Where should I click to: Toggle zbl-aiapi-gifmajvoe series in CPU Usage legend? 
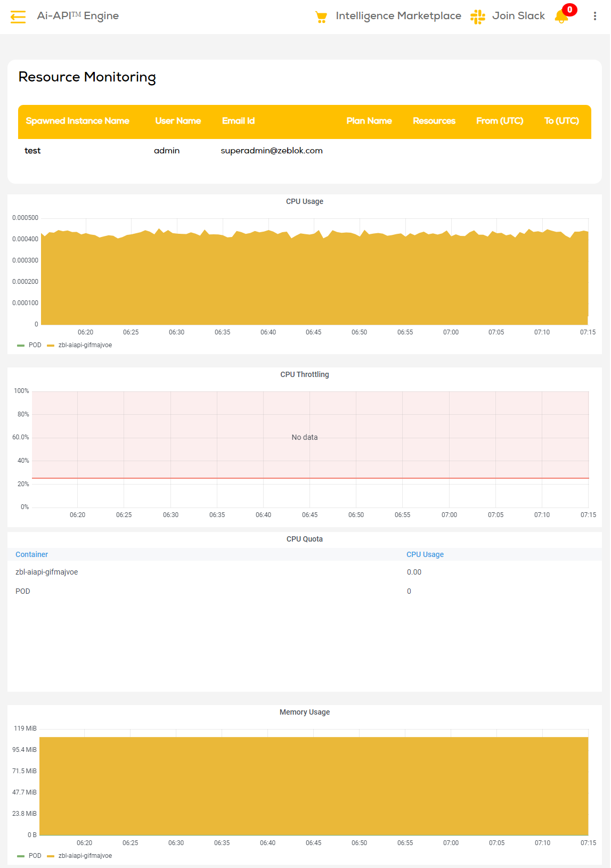point(85,345)
